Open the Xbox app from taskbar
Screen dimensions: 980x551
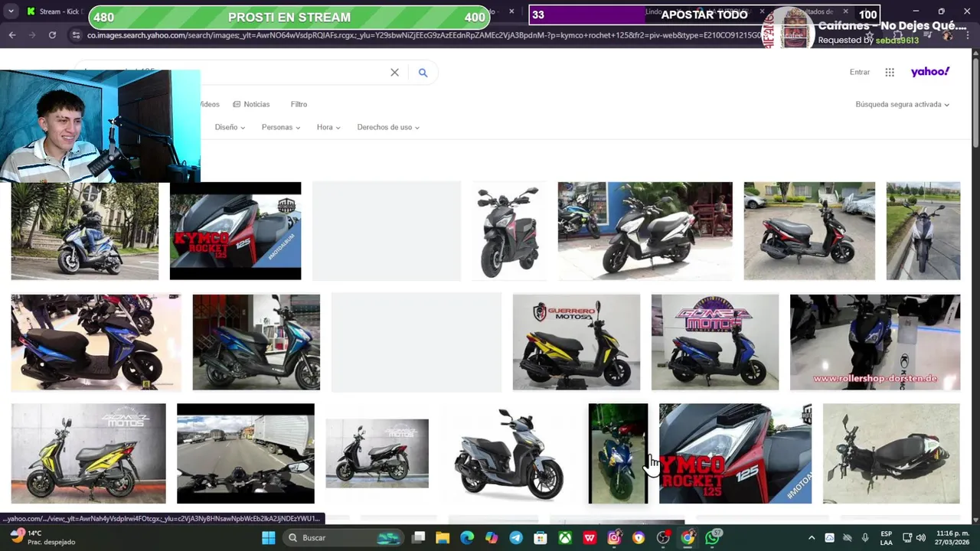pyautogui.click(x=565, y=538)
